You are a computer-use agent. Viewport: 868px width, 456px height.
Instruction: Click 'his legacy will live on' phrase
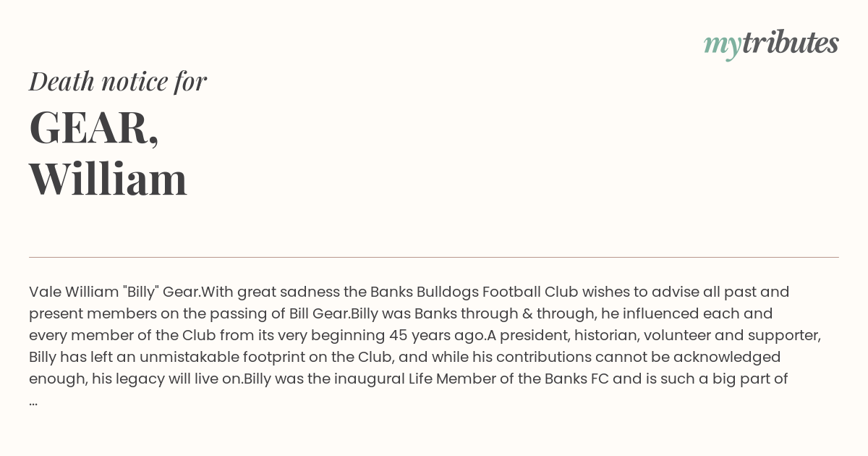(169, 379)
